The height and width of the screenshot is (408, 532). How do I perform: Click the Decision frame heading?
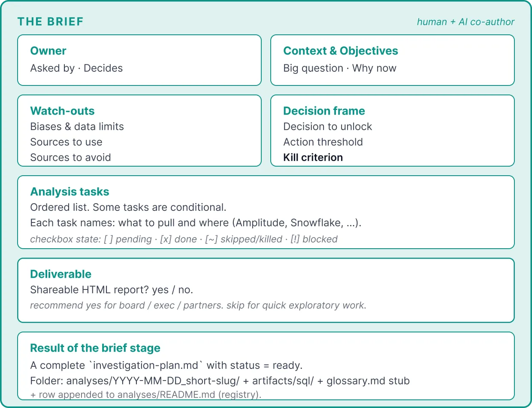pyautogui.click(x=324, y=111)
